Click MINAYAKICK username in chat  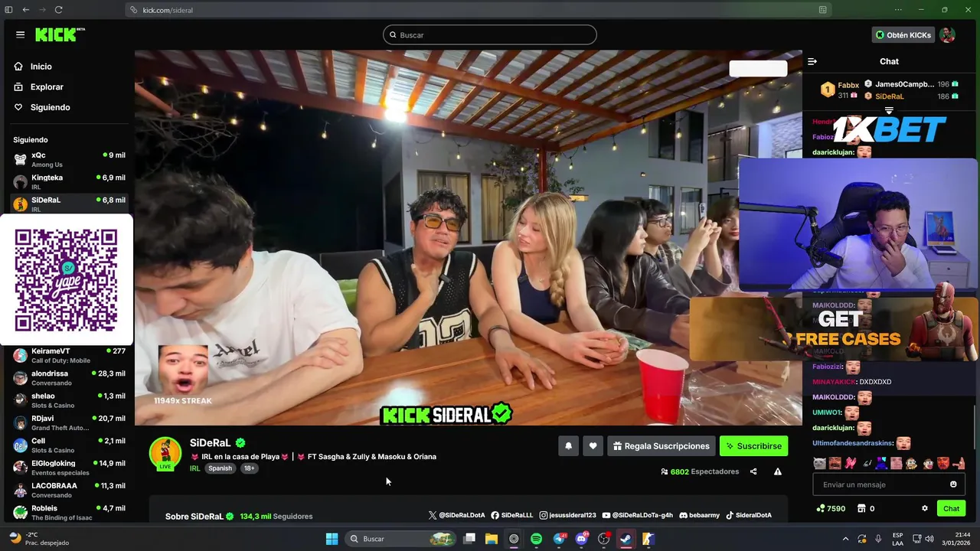pyautogui.click(x=834, y=382)
